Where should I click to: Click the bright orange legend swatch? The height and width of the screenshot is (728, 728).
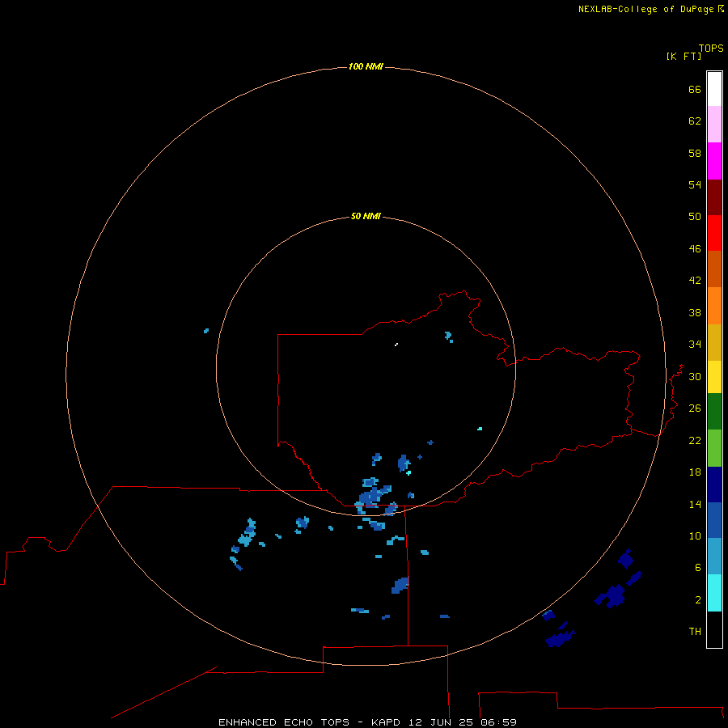(x=714, y=306)
